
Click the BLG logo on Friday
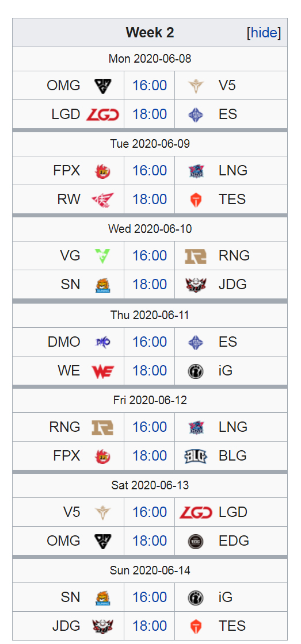click(x=195, y=456)
